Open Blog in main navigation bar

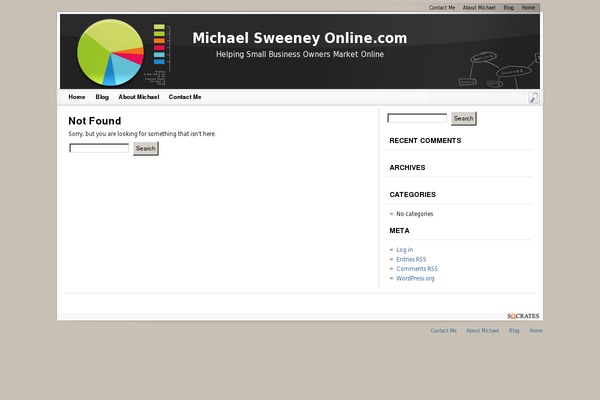tap(102, 97)
